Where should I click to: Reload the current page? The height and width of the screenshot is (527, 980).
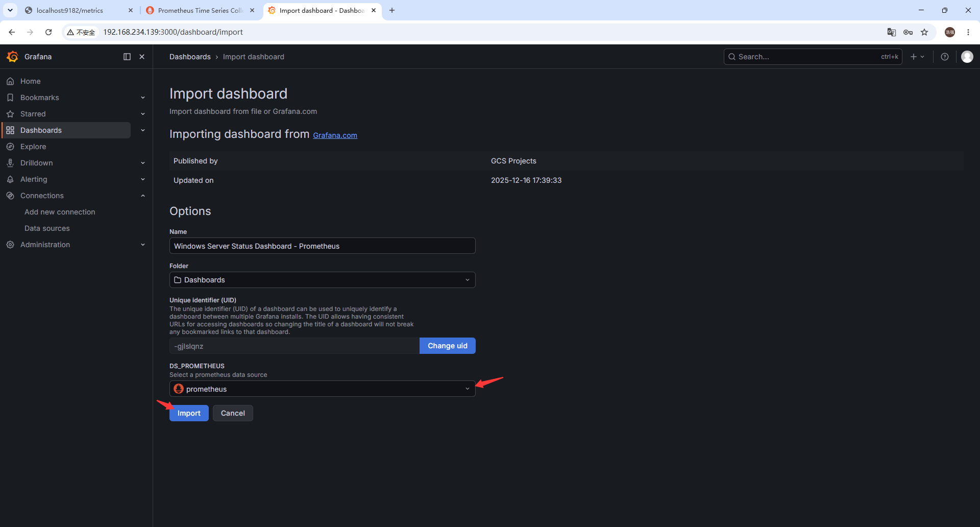(48, 32)
